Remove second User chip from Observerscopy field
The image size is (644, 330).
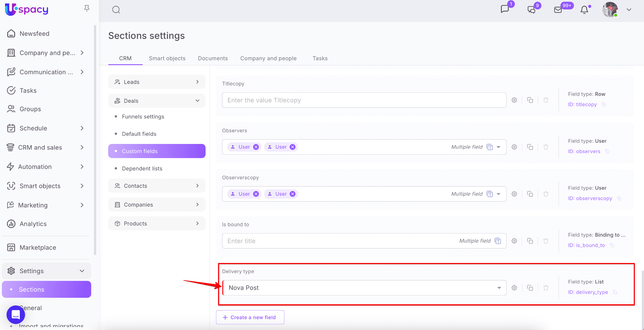tap(292, 194)
